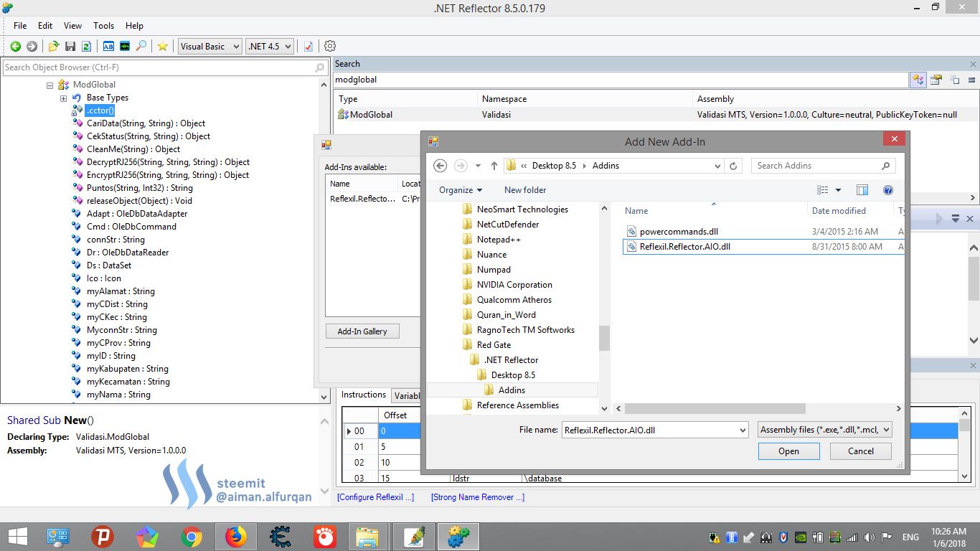This screenshot has width=980, height=551.
Task: Open the gear Options icon
Action: [x=330, y=46]
